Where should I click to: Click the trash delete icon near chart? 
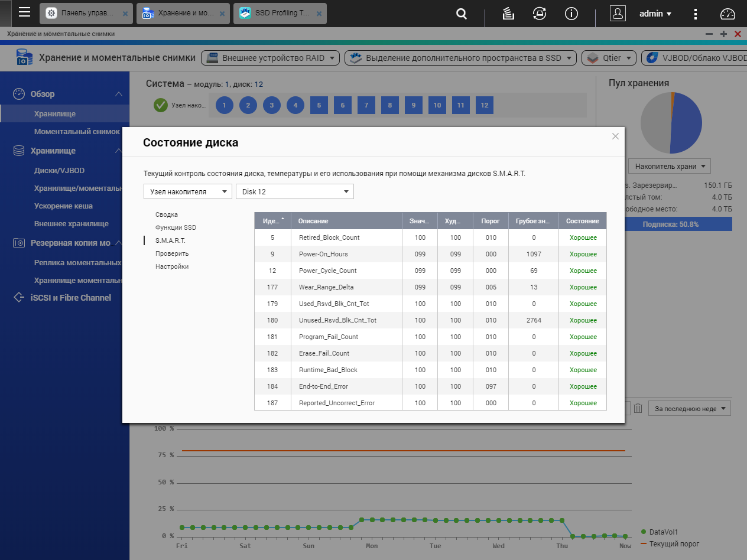coord(638,408)
